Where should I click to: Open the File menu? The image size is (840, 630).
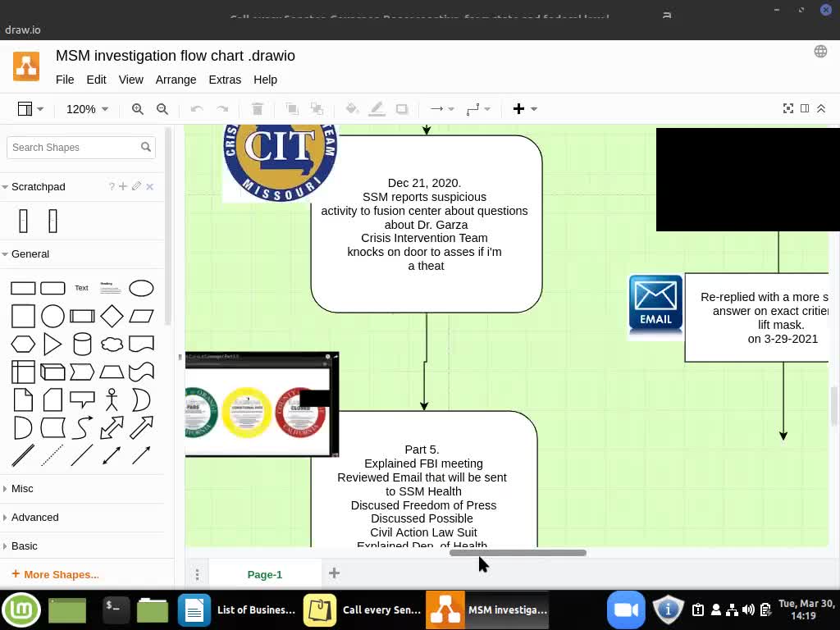[65, 80]
